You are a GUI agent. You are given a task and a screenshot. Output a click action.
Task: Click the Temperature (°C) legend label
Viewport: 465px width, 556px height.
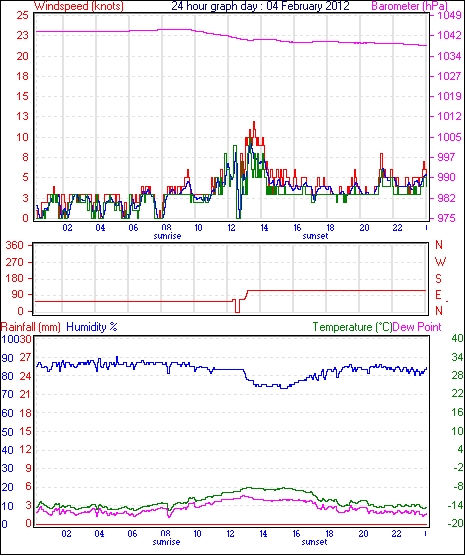pyautogui.click(x=352, y=327)
